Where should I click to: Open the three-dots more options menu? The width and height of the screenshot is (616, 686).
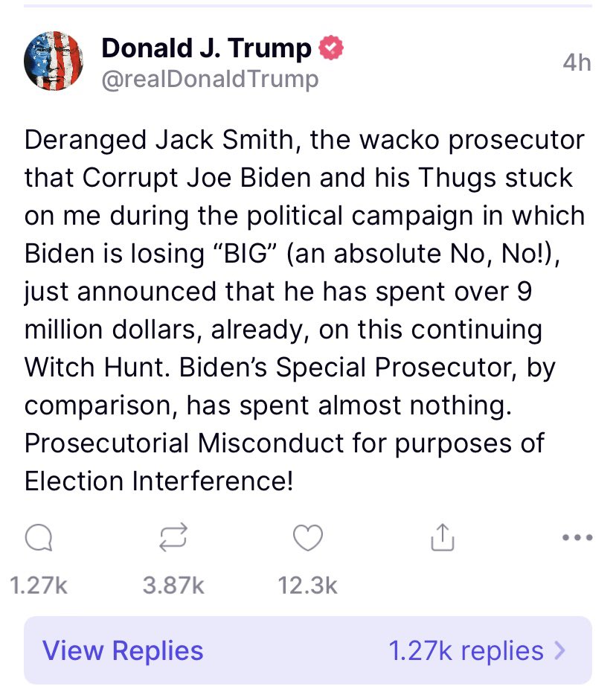click(577, 537)
